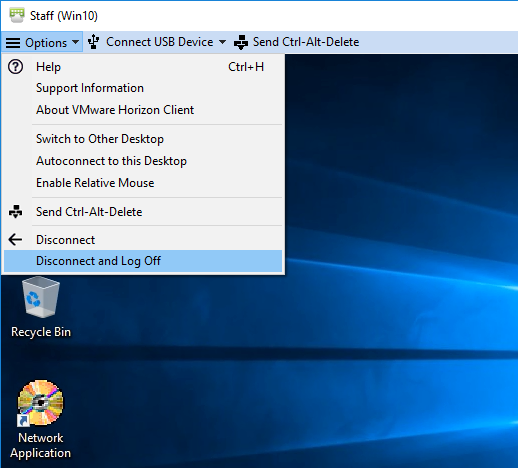Select Disconnect and Log Off

[143, 261]
